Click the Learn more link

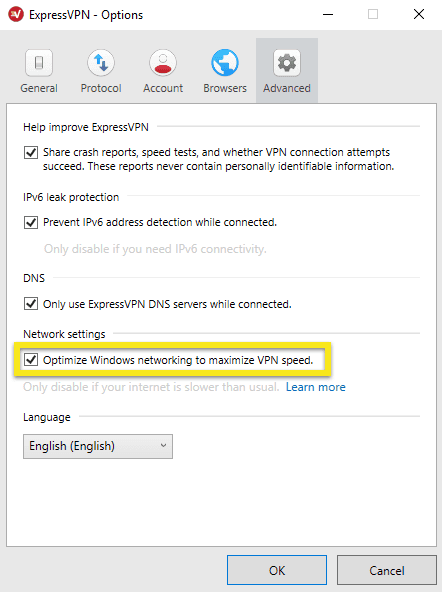coord(316,387)
